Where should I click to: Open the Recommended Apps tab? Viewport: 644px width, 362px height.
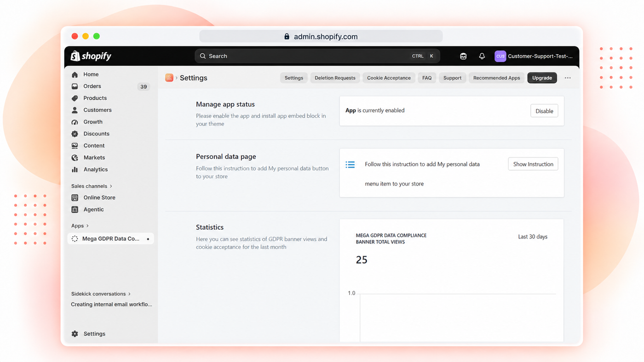pyautogui.click(x=497, y=78)
